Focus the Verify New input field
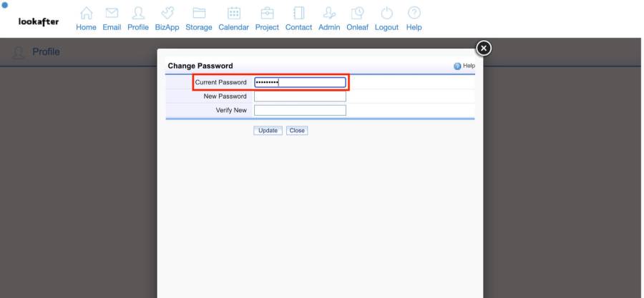Screen dimensions: 644x298 click(300, 110)
